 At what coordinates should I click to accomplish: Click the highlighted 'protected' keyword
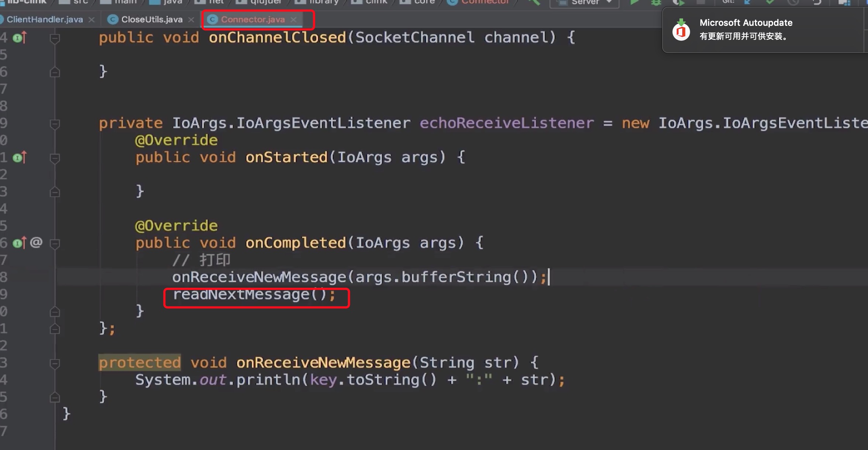[x=139, y=363]
